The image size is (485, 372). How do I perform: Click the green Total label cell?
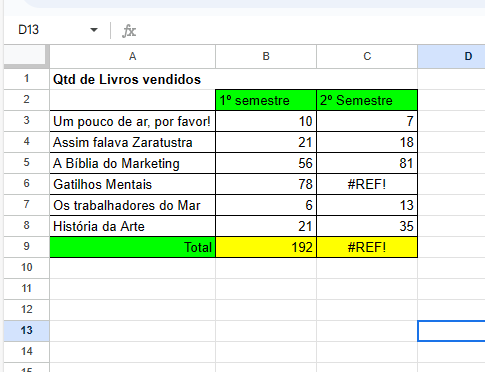(133, 247)
